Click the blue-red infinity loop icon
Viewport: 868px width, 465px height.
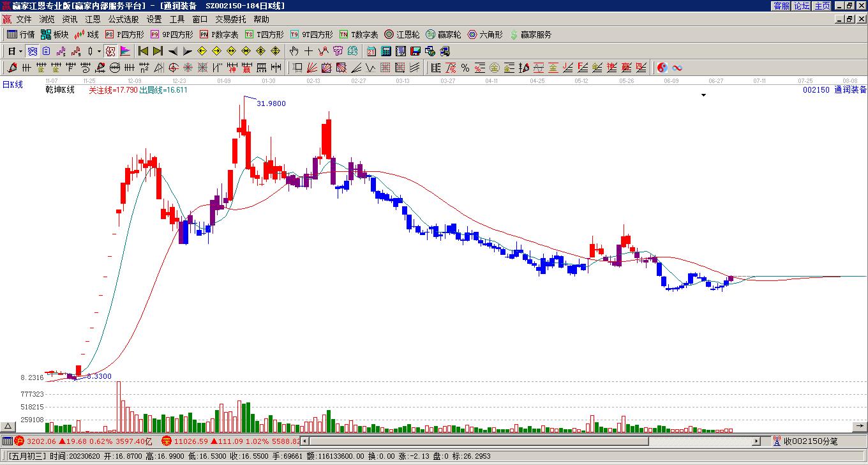tap(677, 68)
